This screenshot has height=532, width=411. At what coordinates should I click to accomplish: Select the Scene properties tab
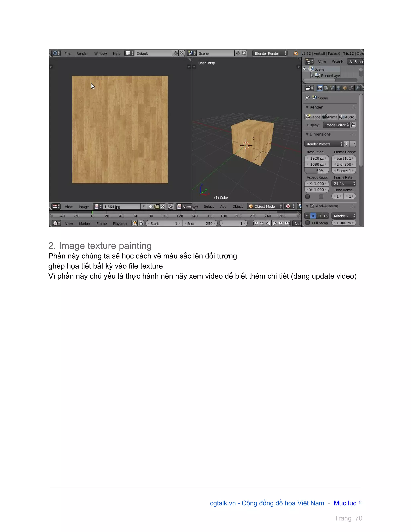click(x=332, y=88)
